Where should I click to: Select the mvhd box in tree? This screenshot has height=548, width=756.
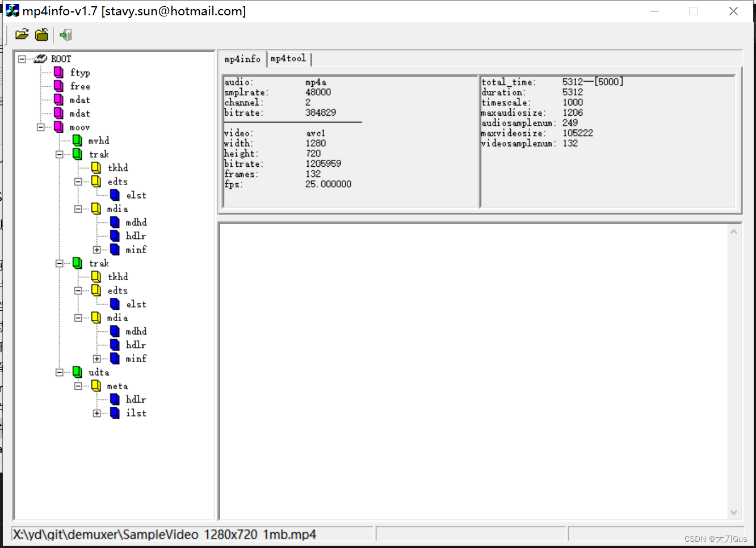(99, 141)
